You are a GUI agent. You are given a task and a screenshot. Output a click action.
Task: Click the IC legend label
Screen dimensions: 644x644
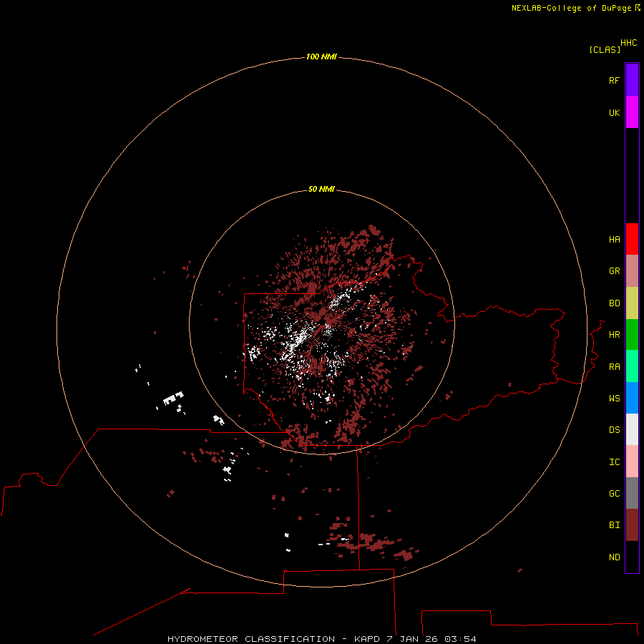pos(614,462)
